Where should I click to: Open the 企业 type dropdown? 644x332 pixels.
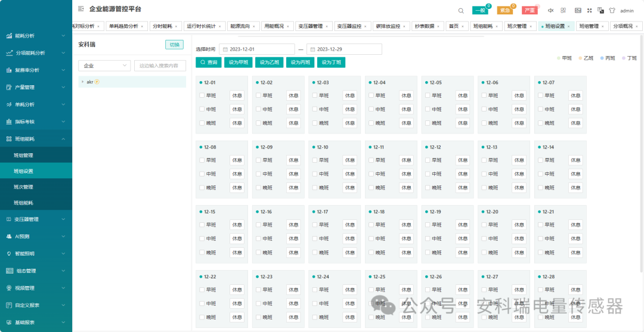pyautogui.click(x=104, y=66)
